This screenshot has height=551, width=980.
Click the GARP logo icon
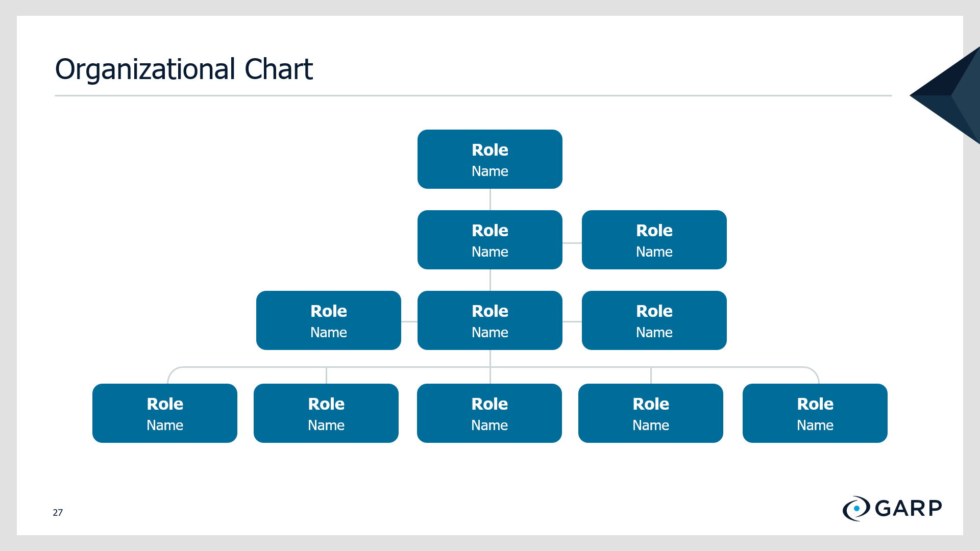click(856, 508)
